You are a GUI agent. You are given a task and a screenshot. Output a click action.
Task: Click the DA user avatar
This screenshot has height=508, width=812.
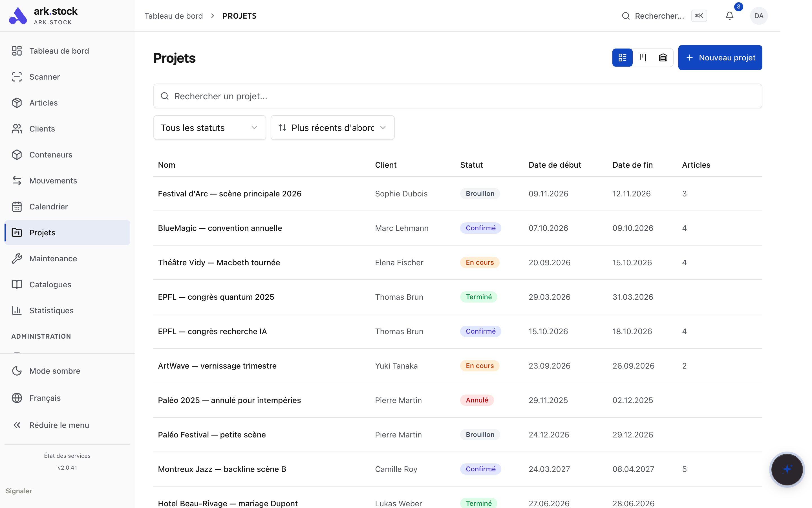759,16
